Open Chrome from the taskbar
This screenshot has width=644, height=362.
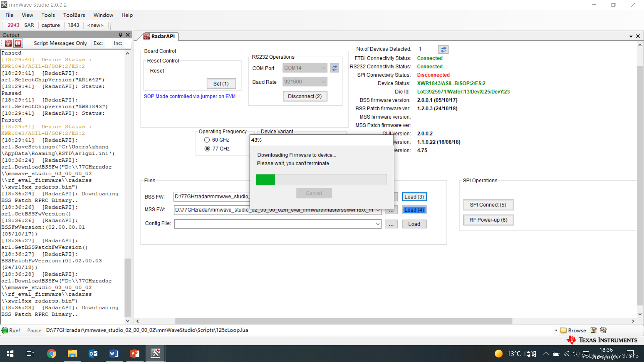pos(51,354)
